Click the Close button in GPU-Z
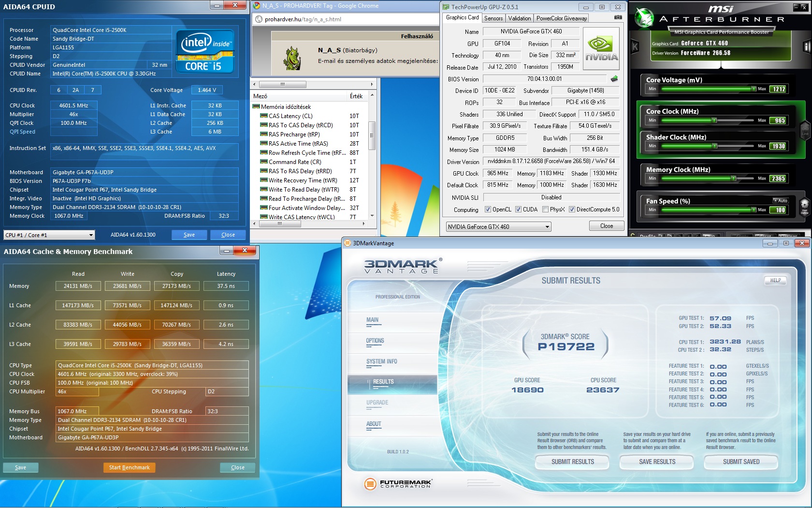812x508 pixels. [607, 226]
